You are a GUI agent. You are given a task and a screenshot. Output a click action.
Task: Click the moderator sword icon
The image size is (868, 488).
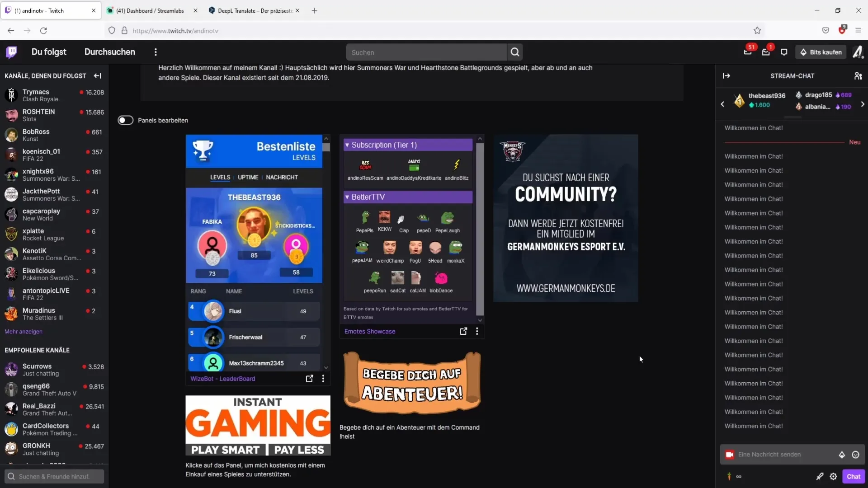pyautogui.click(x=820, y=476)
